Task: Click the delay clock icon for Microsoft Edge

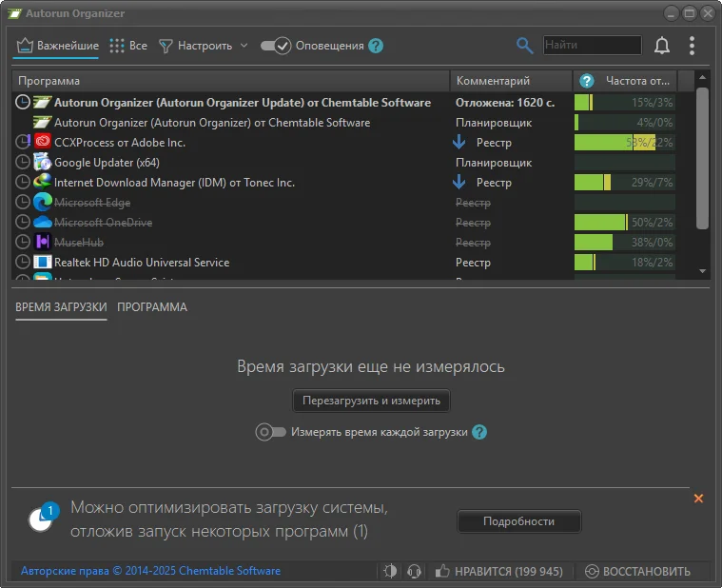Action: (x=24, y=203)
